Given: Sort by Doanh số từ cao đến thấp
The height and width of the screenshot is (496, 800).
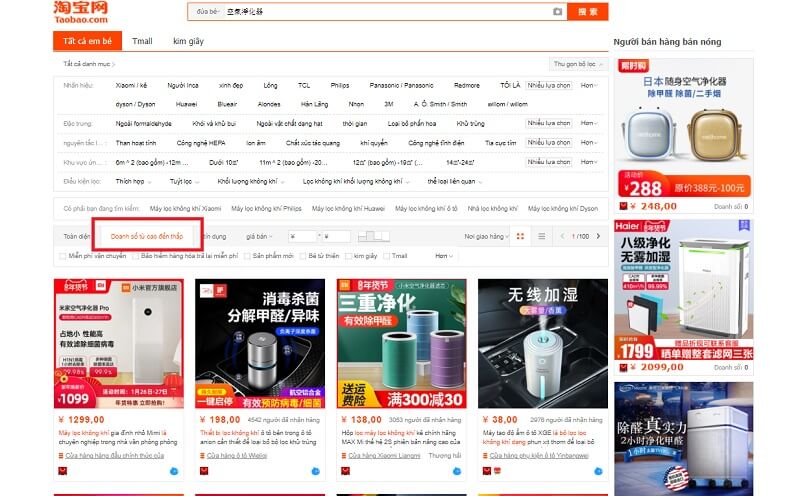Looking at the screenshot, I should [x=147, y=236].
